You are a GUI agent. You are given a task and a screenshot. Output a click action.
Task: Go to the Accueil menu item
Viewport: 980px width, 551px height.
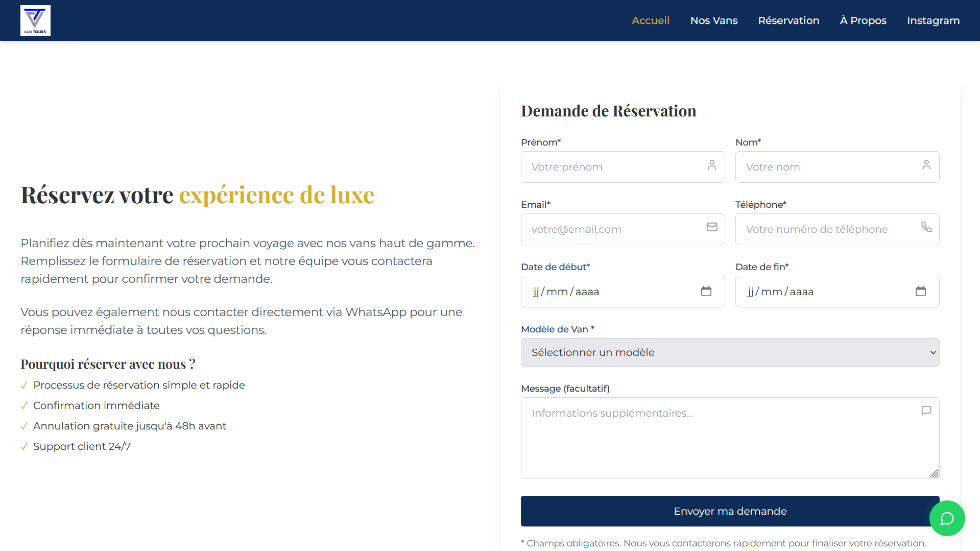(650, 20)
